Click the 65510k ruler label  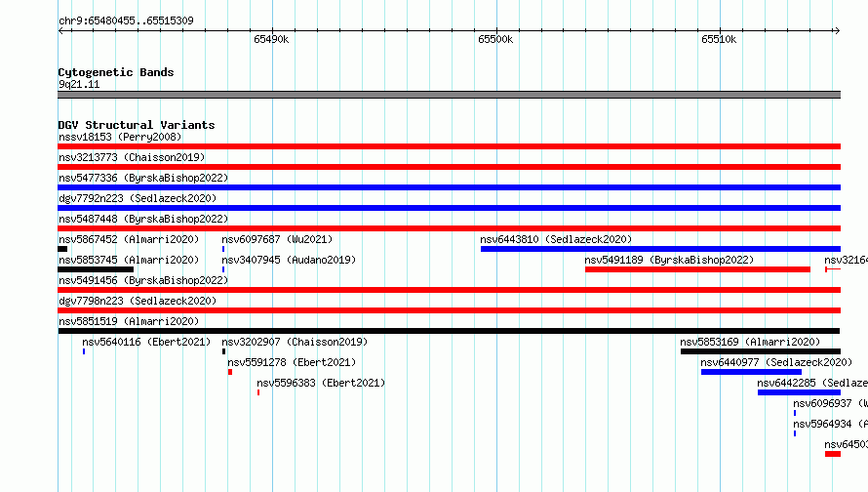[x=719, y=39]
